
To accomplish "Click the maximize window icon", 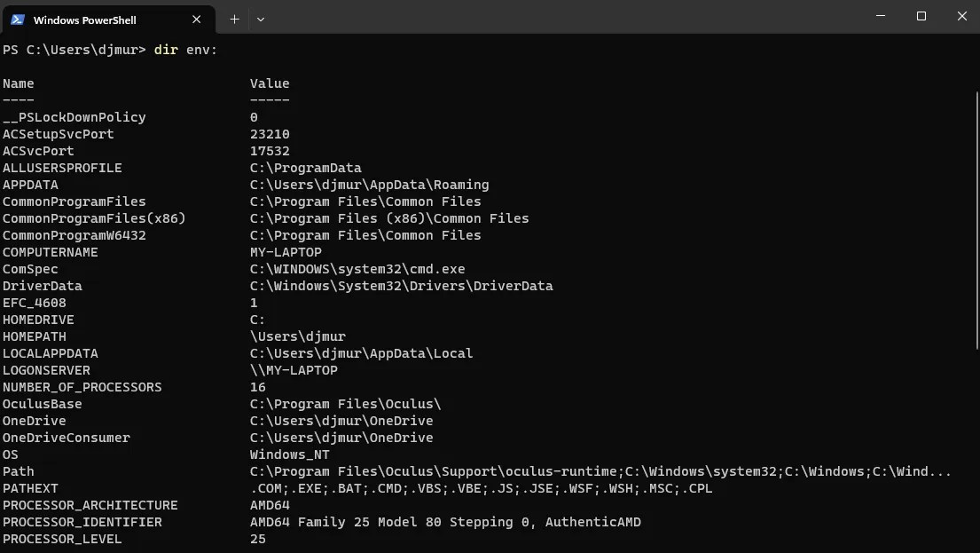I will [x=920, y=16].
